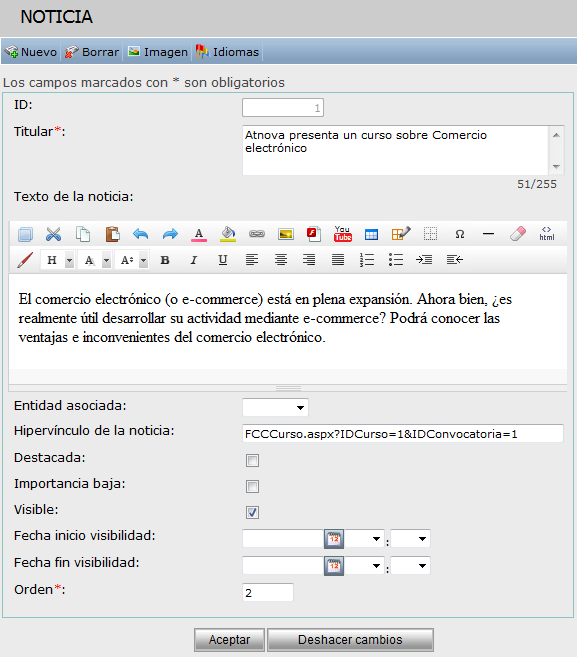Center align the text

[281, 260]
